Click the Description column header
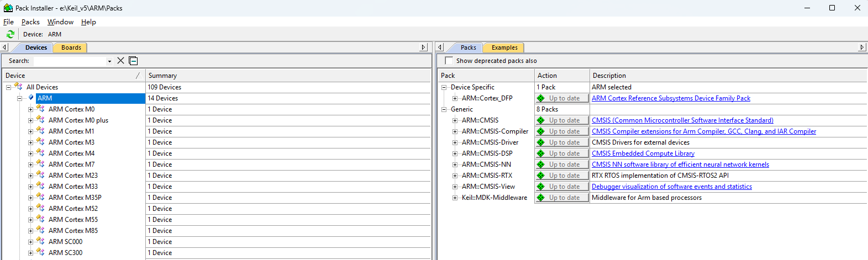The image size is (868, 260). point(728,76)
